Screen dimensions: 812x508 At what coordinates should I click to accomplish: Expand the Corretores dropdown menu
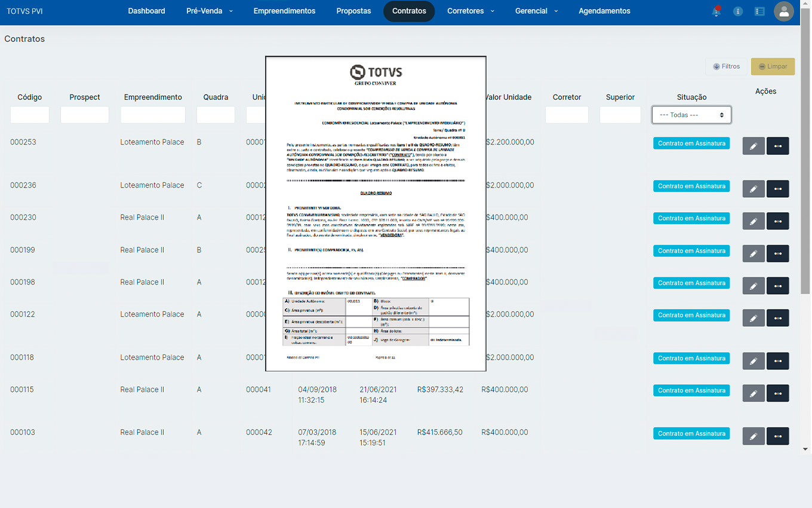click(x=470, y=11)
